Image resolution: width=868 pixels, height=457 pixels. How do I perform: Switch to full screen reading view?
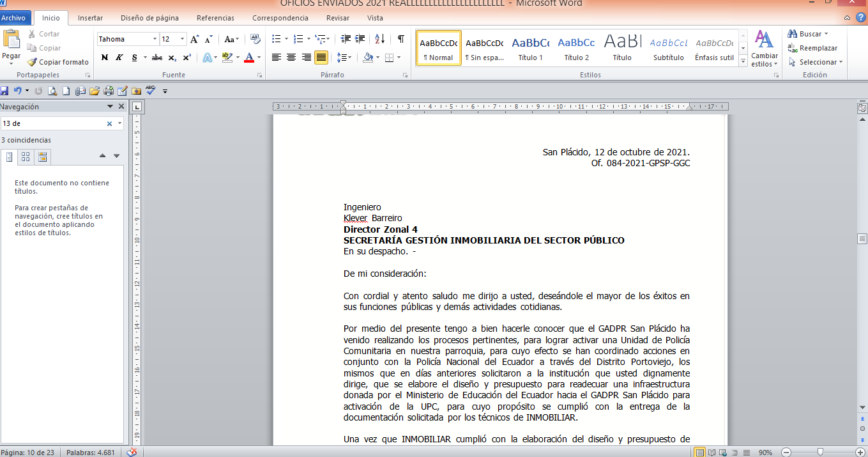(x=712, y=453)
